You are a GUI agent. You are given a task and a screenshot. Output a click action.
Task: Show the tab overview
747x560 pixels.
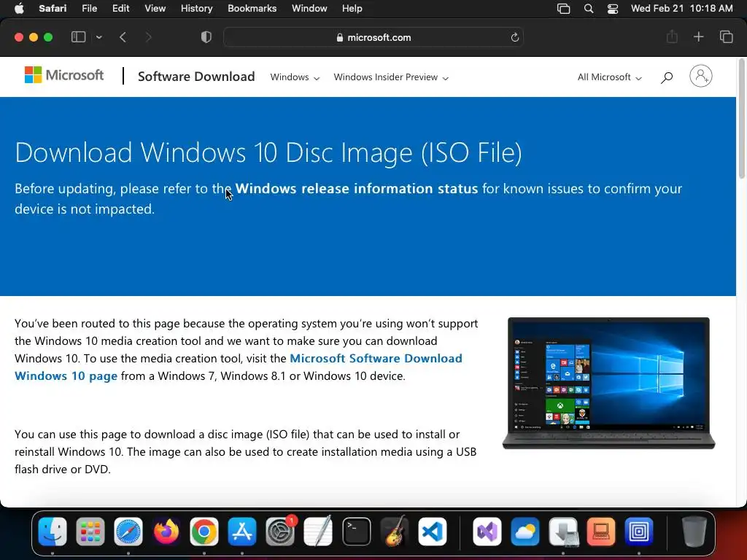[x=726, y=36]
